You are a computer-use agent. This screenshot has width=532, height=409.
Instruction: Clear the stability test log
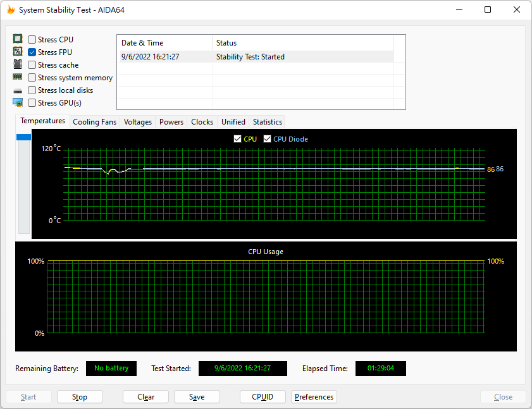[x=146, y=397]
